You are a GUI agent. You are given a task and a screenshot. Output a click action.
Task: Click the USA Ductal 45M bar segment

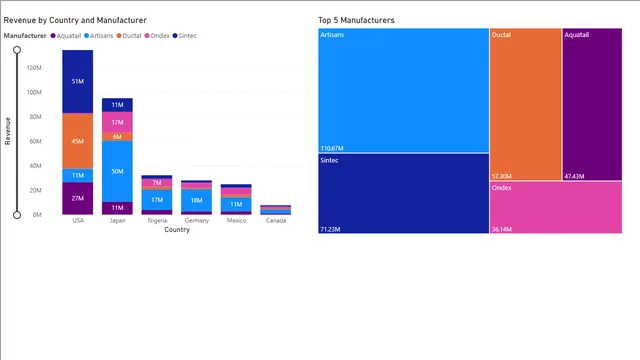point(78,141)
